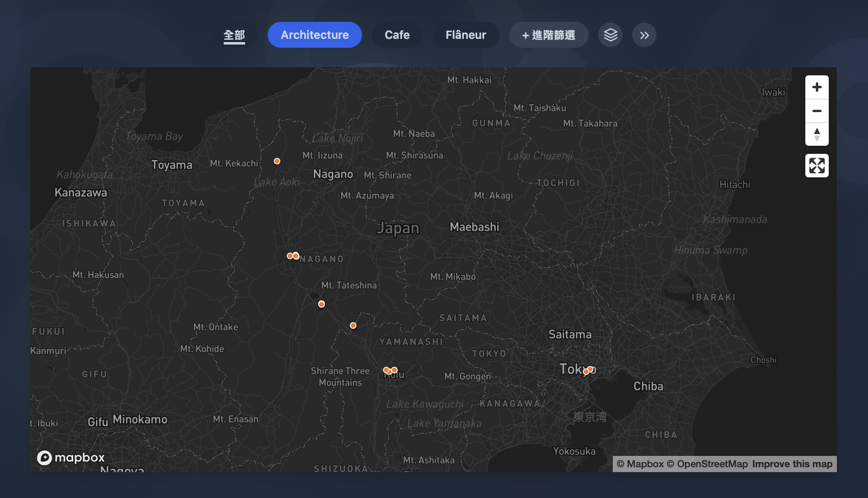Zoom in using the plus control
The image size is (868, 498).
pyautogui.click(x=817, y=87)
